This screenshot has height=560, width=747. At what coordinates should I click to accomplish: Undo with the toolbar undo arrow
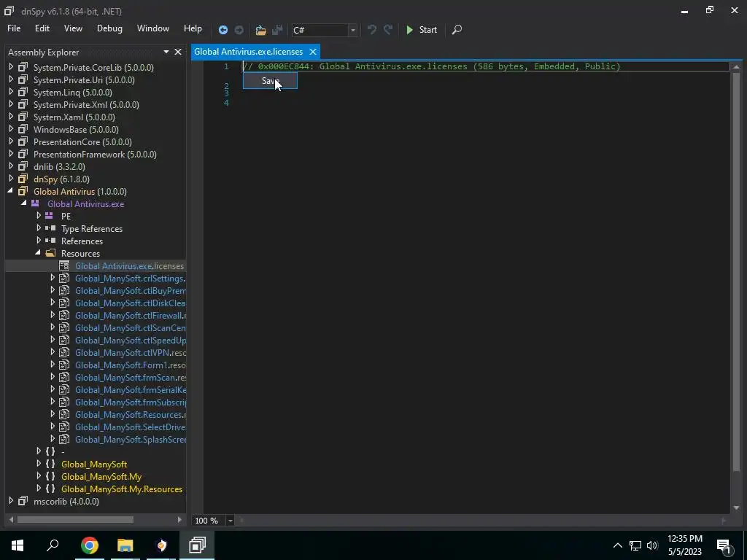coord(372,30)
